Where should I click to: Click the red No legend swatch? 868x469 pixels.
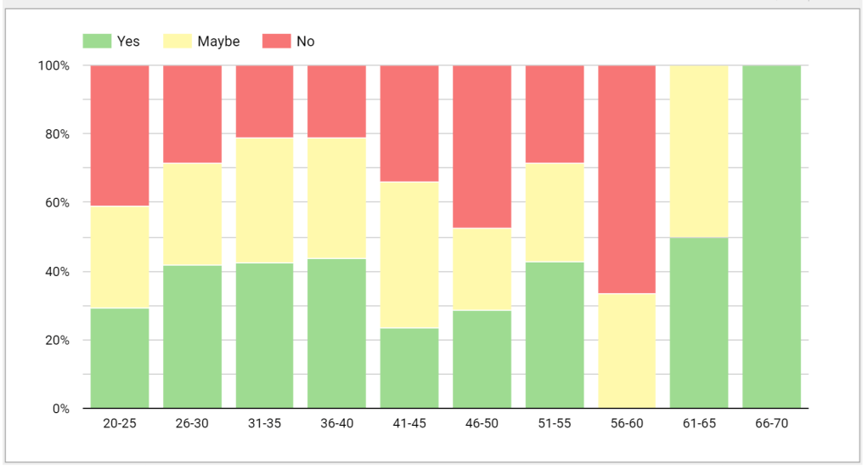[276, 41]
